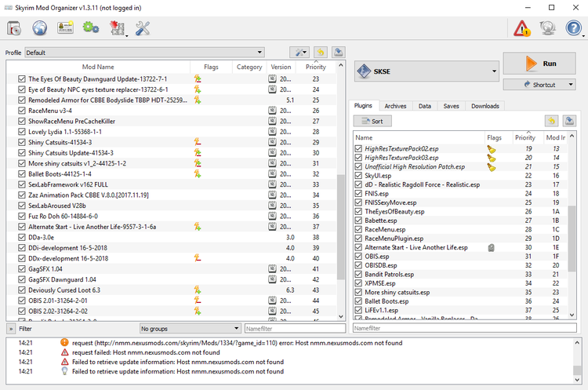The height and width of the screenshot is (390, 588).
Task: Switch to the Archives tab
Action: pyautogui.click(x=395, y=106)
